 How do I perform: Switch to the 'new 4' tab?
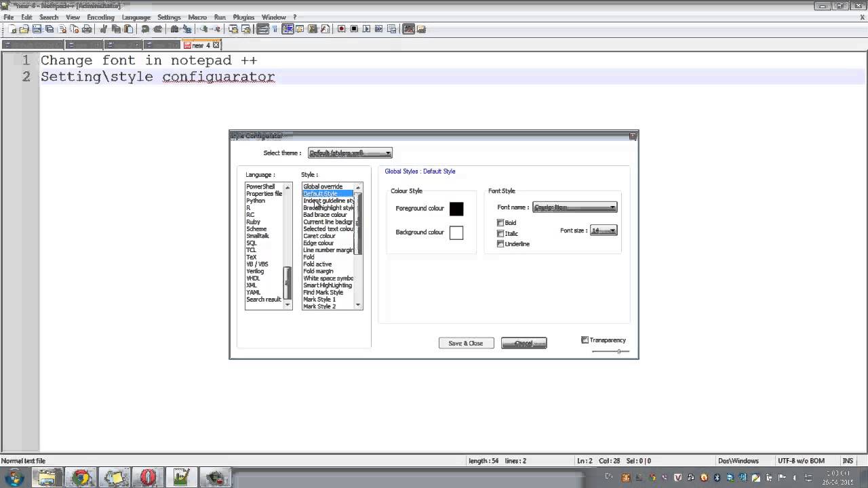[x=201, y=45]
